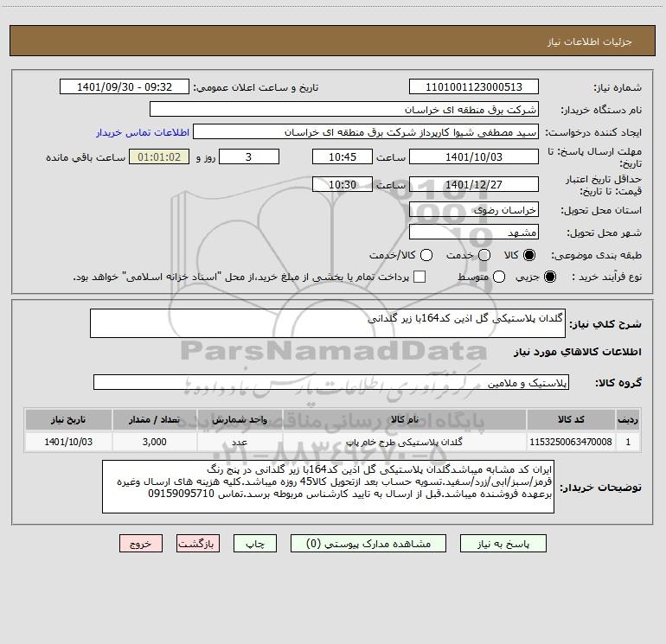Click product name گلدان پلاستیکی طرح خام پاپ
The height and width of the screenshot is (644, 666).
coord(405,442)
